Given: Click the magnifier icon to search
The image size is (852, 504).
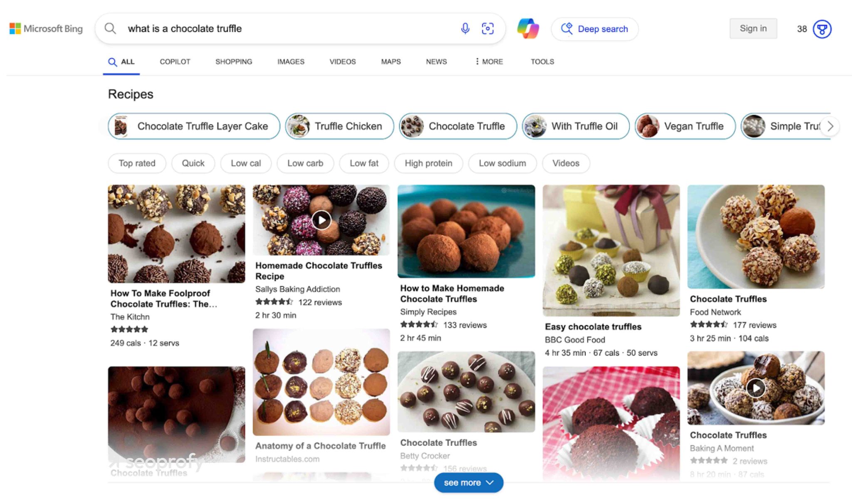Looking at the screenshot, I should tap(110, 28).
